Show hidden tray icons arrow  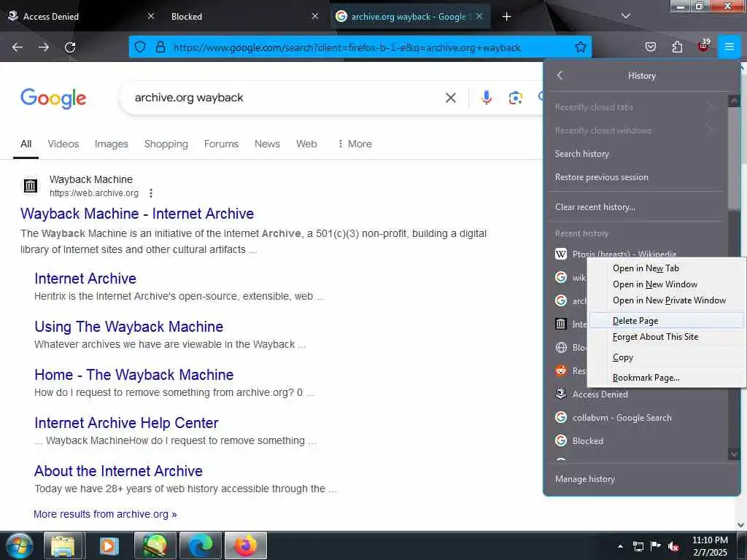620,546
